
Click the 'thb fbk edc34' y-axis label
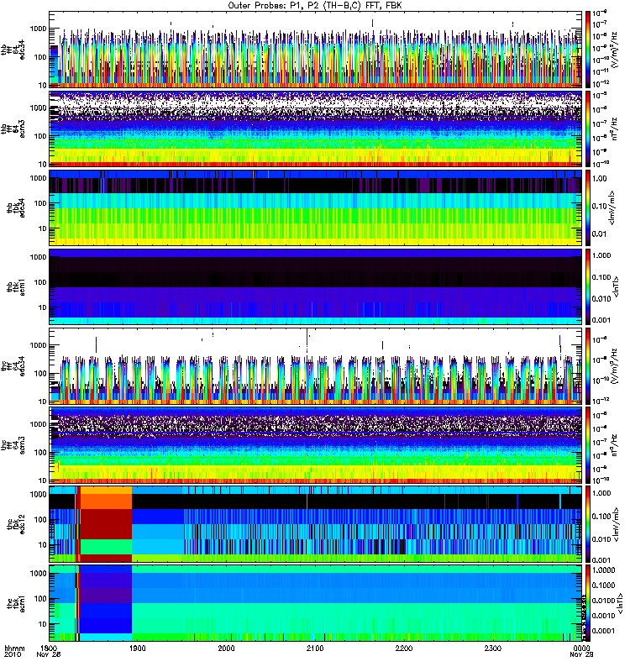(x=14, y=207)
